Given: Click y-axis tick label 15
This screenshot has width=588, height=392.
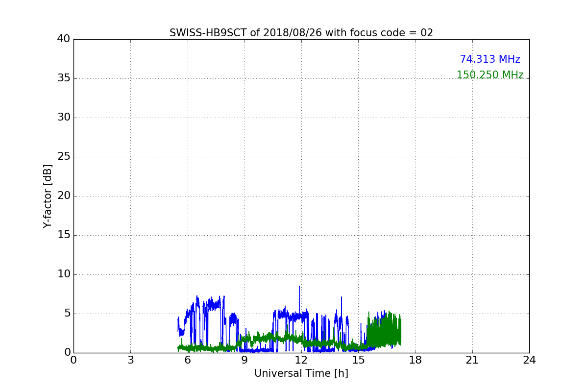Looking at the screenshot, I should coord(64,235).
